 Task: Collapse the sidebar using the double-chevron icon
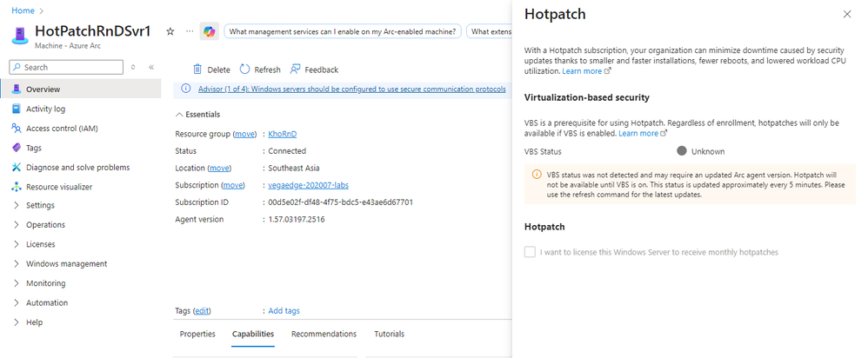pos(151,67)
